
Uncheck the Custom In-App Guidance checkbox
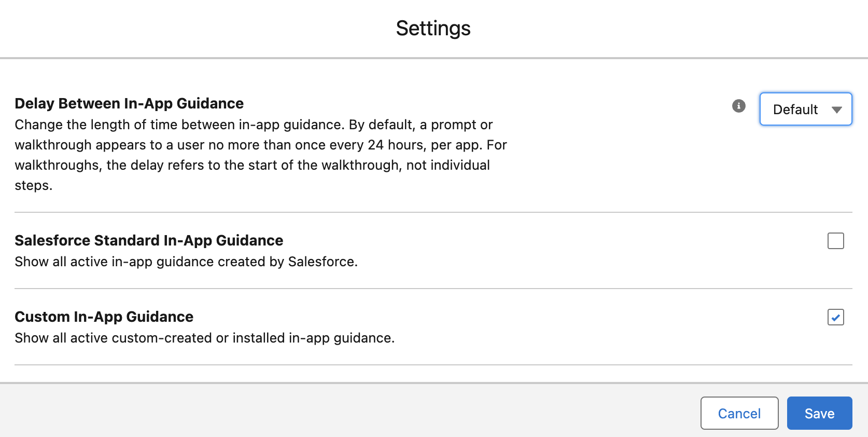[x=835, y=317]
